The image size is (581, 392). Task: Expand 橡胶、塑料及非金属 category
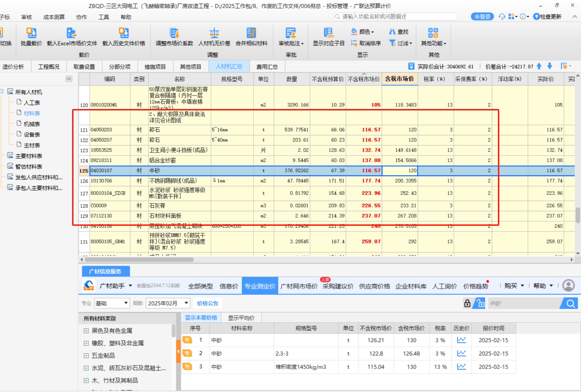tap(86, 343)
